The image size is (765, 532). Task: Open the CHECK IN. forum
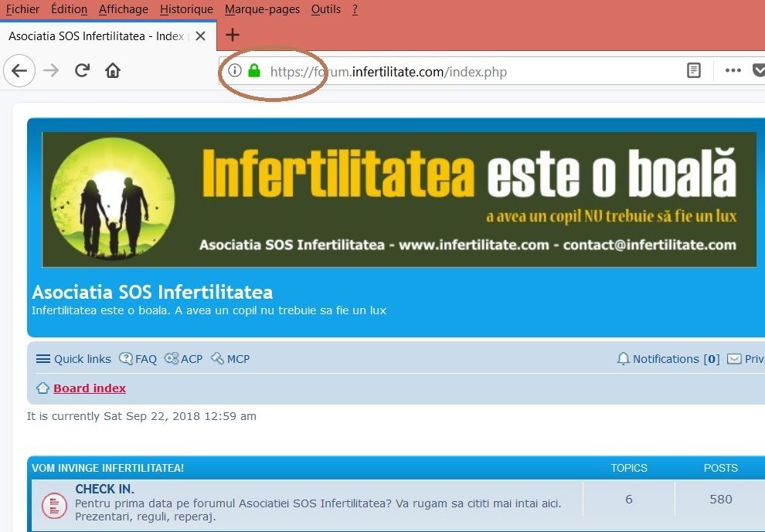[105, 489]
